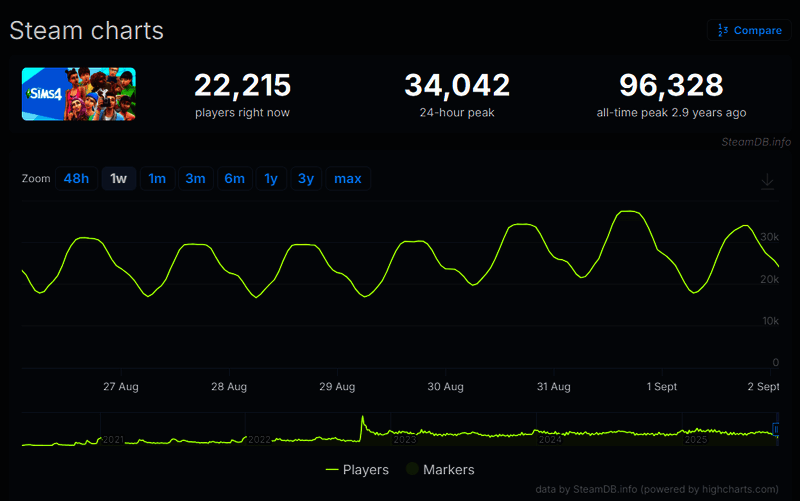
Task: Click 2021 area in navigator timeline
Action: click(x=113, y=439)
